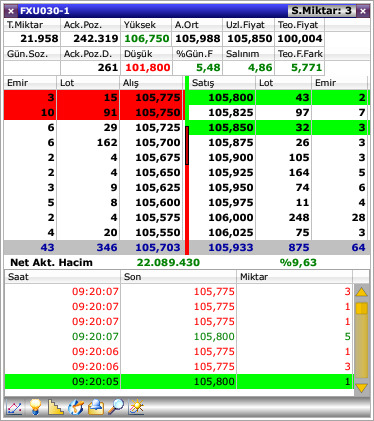Click the magnifying glass search icon
The height and width of the screenshot is (421, 374).
[116, 407]
